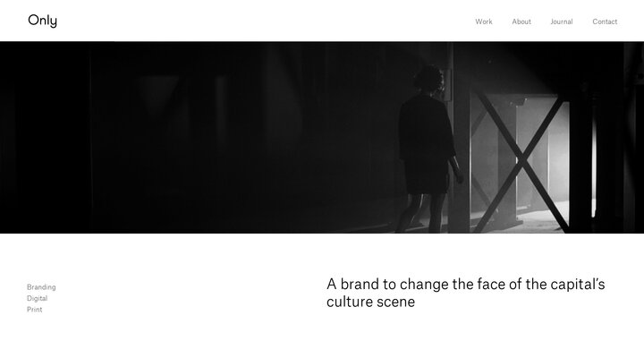Click the X-shaped cross beam in photo
644x358 pixels.
(521, 162)
